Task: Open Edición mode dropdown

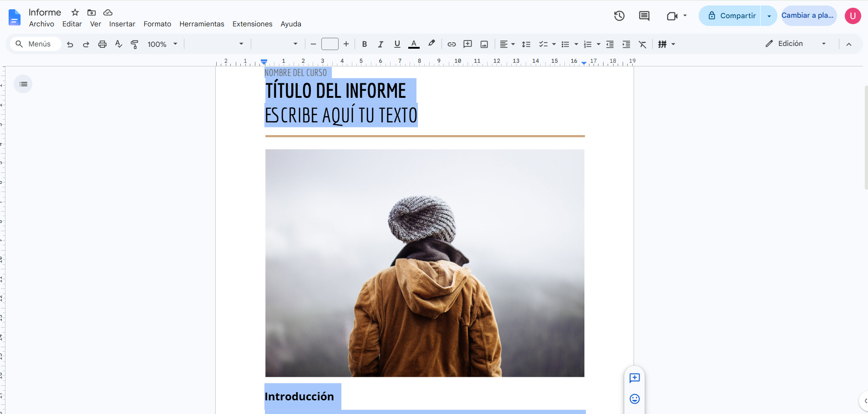Action: tap(796, 44)
